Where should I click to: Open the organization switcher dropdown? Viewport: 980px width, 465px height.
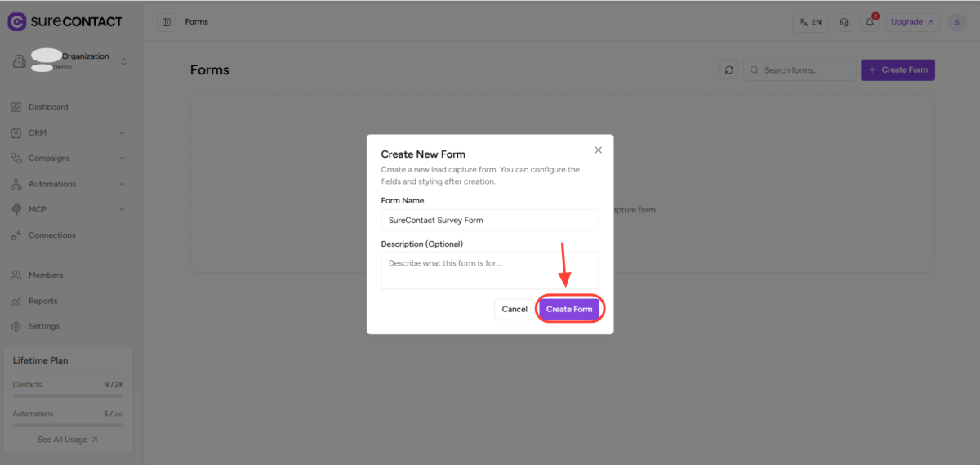(x=124, y=61)
